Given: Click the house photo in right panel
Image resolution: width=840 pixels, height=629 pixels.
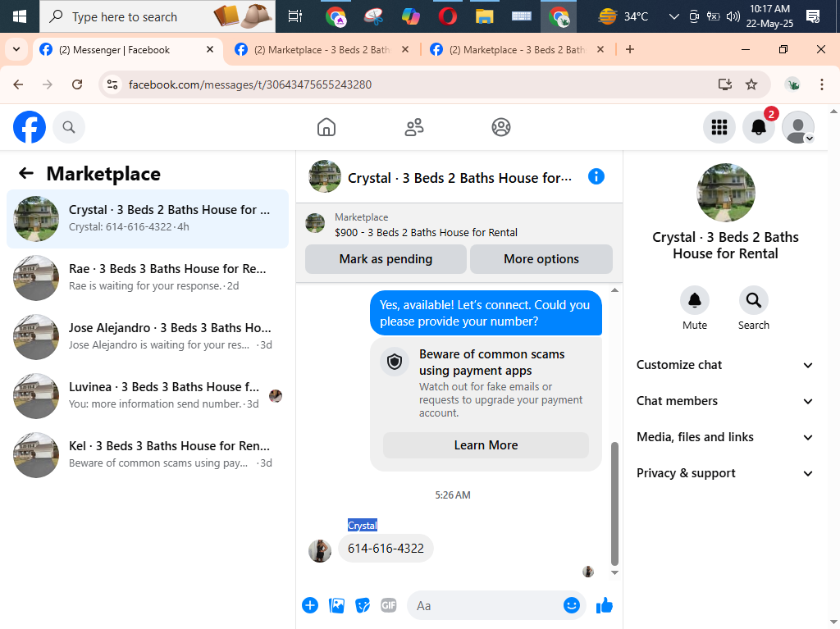Looking at the screenshot, I should click(725, 193).
